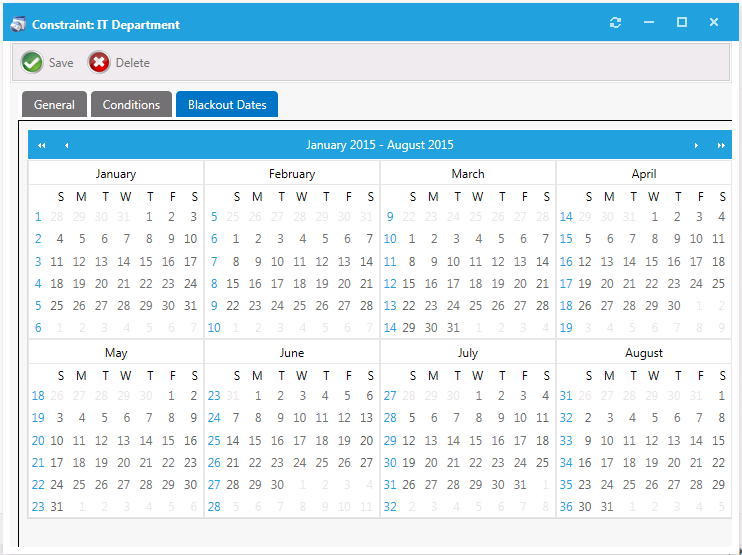Click the app icon in title bar
The width and height of the screenshot is (742, 555).
[x=18, y=24]
